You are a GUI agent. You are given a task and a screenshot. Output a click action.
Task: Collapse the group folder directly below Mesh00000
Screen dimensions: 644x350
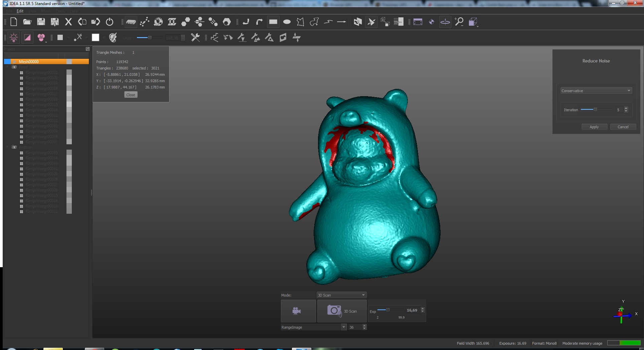(x=7, y=67)
